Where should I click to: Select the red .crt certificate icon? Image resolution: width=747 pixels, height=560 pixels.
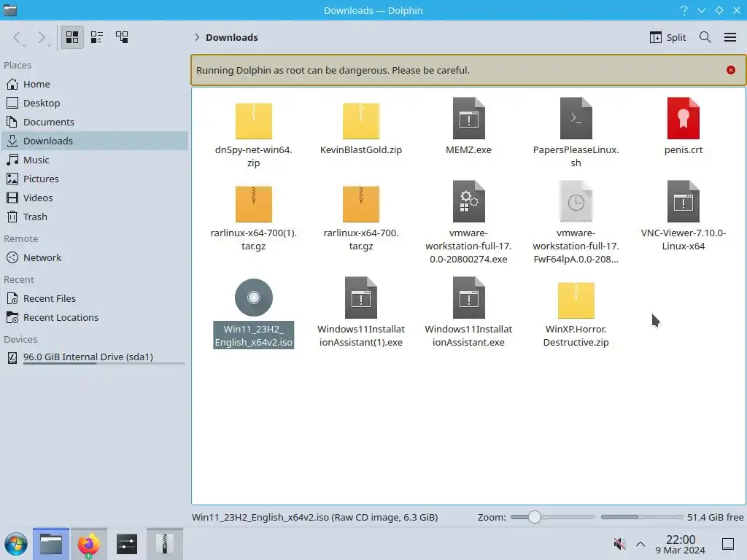tap(683, 119)
